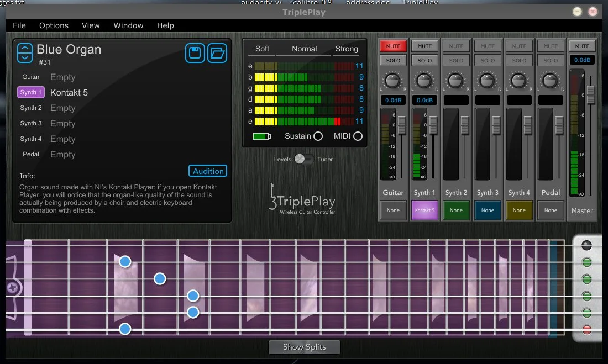The height and width of the screenshot is (364, 608).
Task: Select the Pedal slot
Action: coord(30,154)
